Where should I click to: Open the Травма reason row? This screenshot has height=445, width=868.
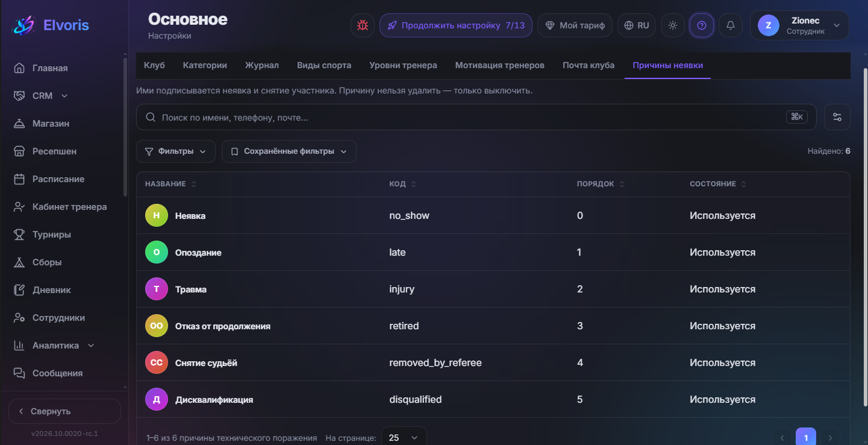click(493, 289)
